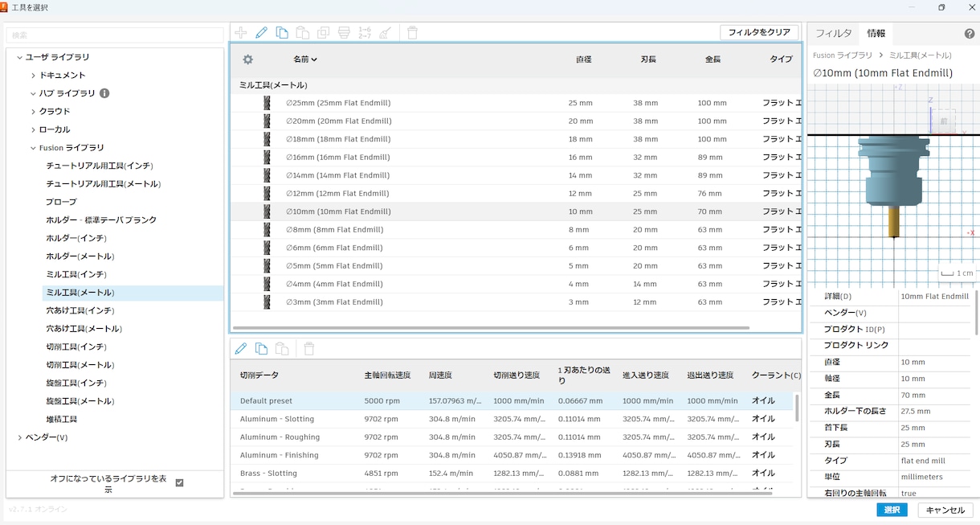Click the endmill icon in the ∅8mm row
Screen dimensions: 980x525
click(267, 230)
